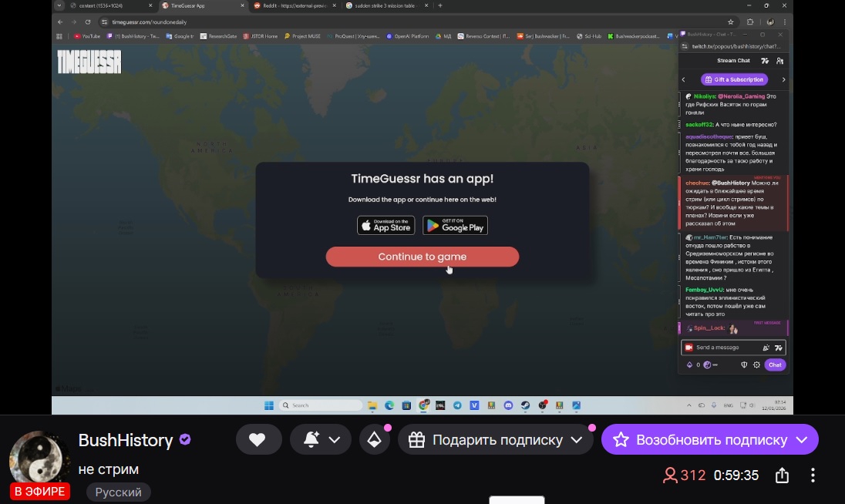Open the ResearchGate bookmark
The height and width of the screenshot is (504, 845).
(218, 36)
